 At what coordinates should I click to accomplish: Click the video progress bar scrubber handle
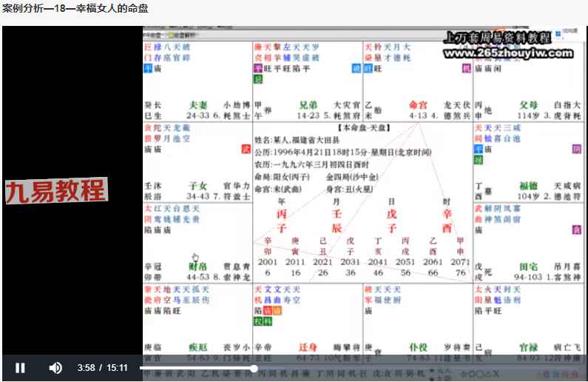click(x=254, y=368)
